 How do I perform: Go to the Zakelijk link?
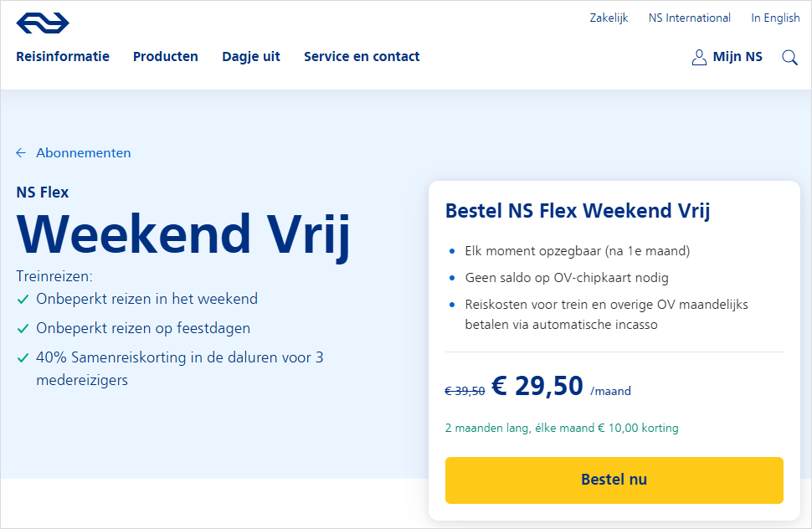pos(609,18)
